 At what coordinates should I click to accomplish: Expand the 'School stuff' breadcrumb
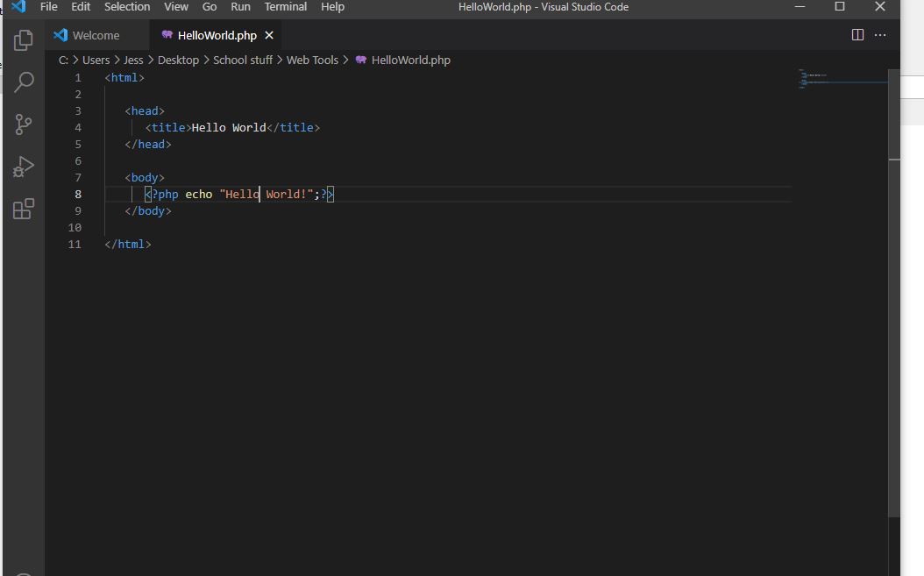point(242,60)
